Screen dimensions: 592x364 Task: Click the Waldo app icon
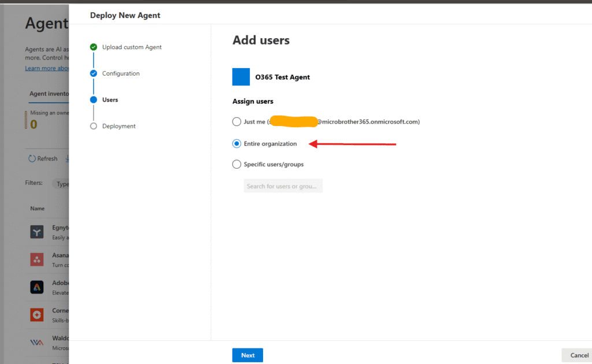tap(37, 342)
